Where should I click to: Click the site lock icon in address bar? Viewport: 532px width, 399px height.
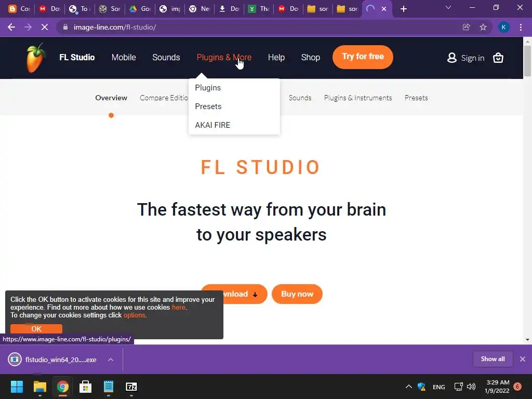pos(65,27)
